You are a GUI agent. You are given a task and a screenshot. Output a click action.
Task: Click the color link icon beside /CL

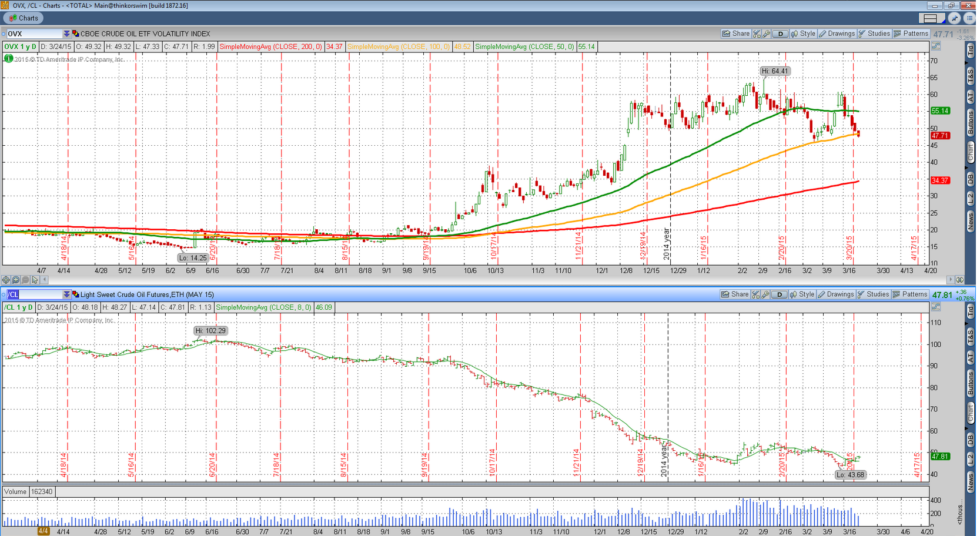[x=75, y=294]
